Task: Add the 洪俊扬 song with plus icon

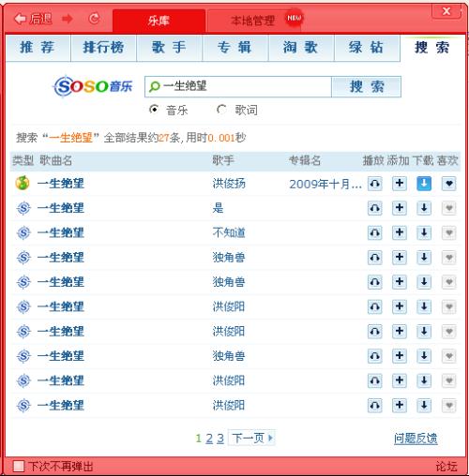Action: [x=400, y=184]
